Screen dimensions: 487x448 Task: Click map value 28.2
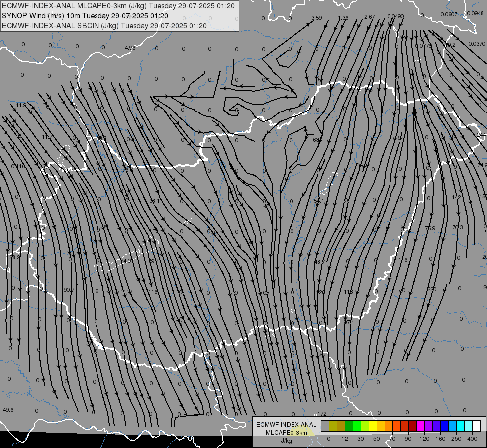point(14,257)
